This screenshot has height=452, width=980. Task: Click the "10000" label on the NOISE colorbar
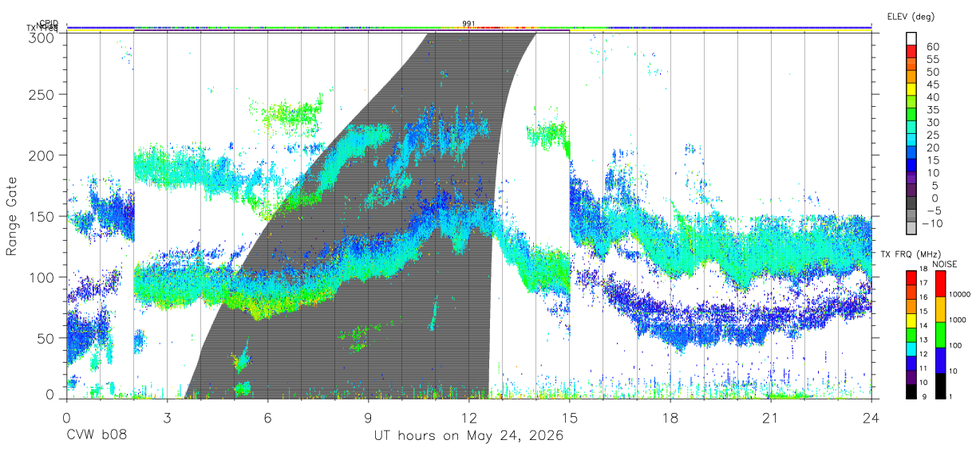click(x=960, y=295)
